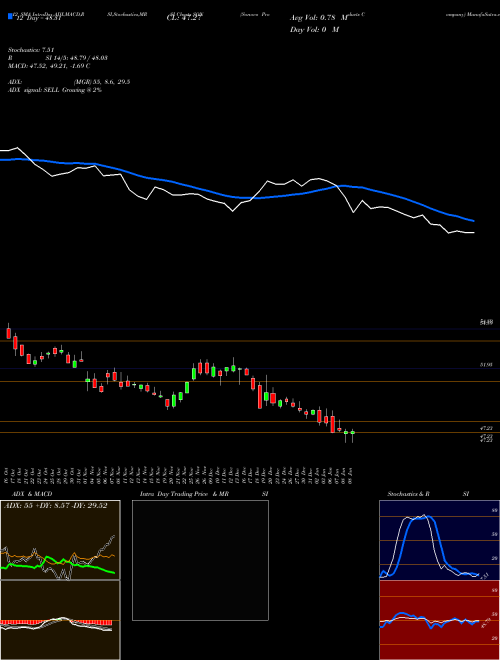This screenshot has height=660, width=500.
Task: Click the ADX lines upper panel
Action: point(60,540)
